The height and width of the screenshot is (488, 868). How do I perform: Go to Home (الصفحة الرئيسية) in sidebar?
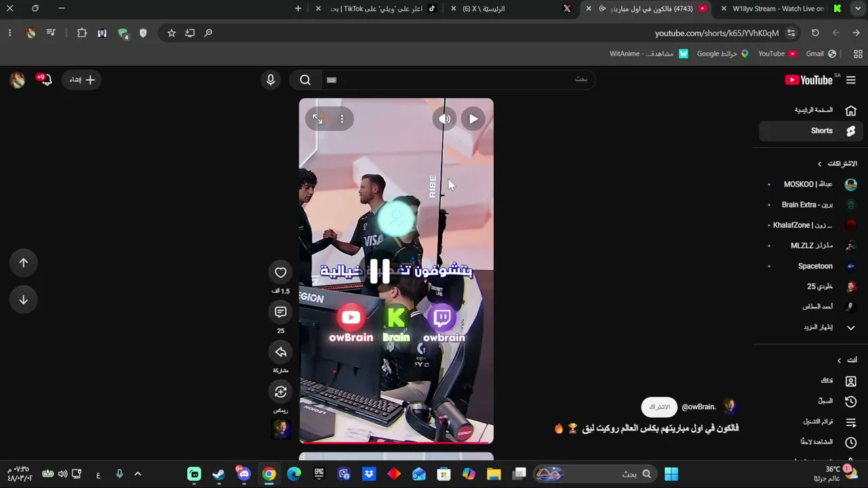[810, 110]
